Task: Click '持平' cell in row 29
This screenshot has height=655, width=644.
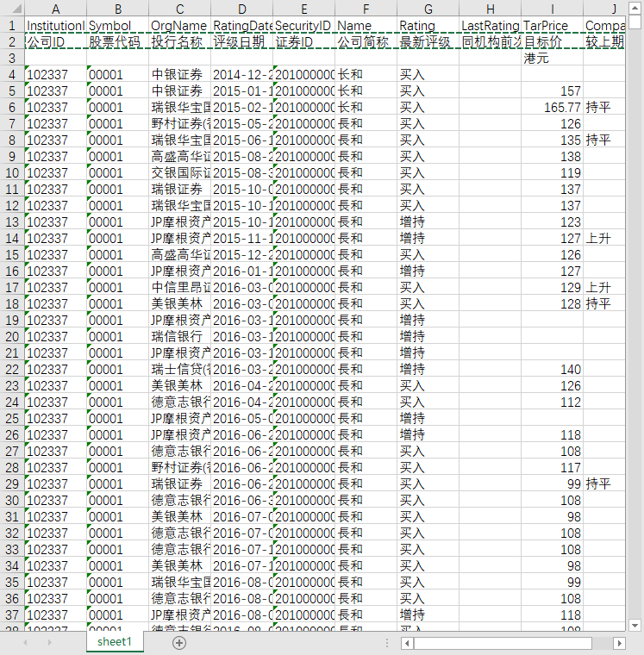Action: coord(604,483)
